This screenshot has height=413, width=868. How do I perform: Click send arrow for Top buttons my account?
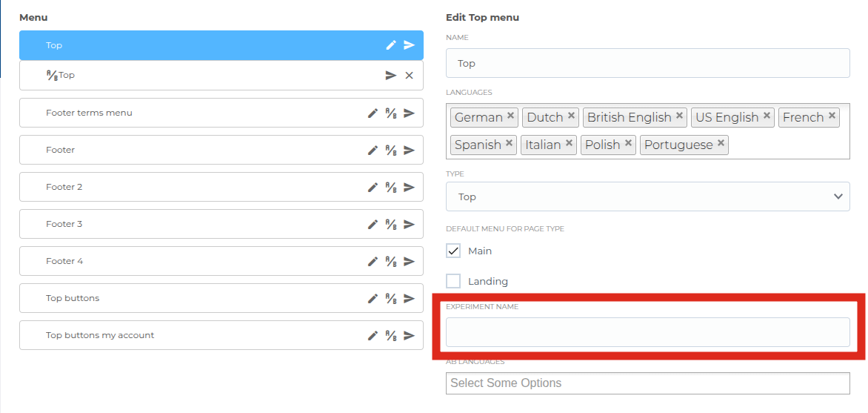409,336
